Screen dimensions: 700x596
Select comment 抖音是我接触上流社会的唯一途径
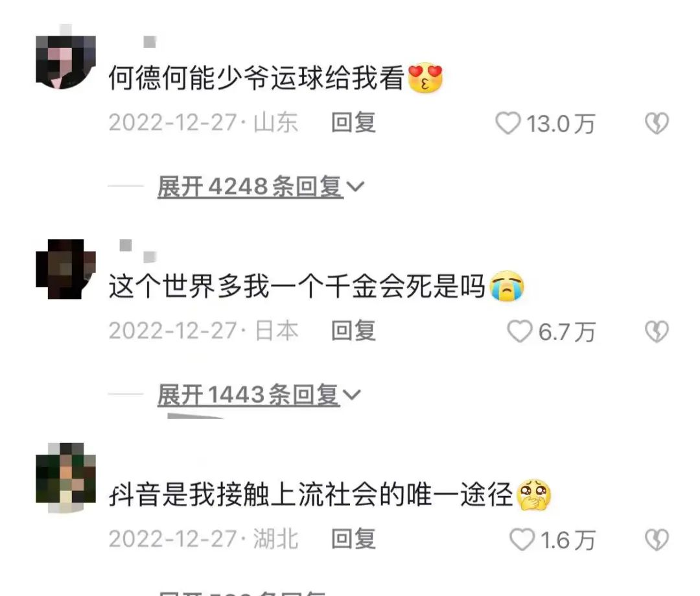(311, 495)
